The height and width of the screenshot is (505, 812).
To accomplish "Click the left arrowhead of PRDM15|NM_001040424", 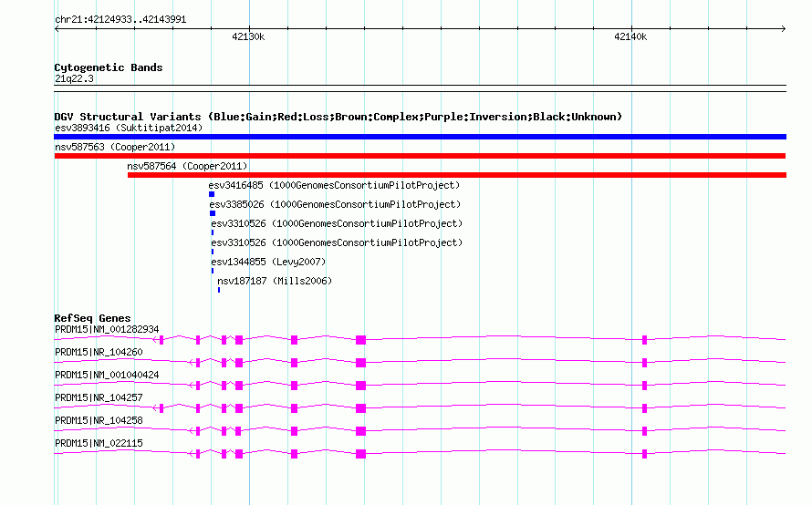I will click(192, 386).
